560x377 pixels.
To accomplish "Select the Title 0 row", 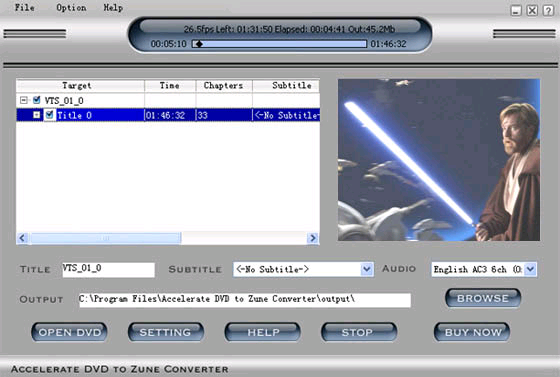I will [x=168, y=115].
